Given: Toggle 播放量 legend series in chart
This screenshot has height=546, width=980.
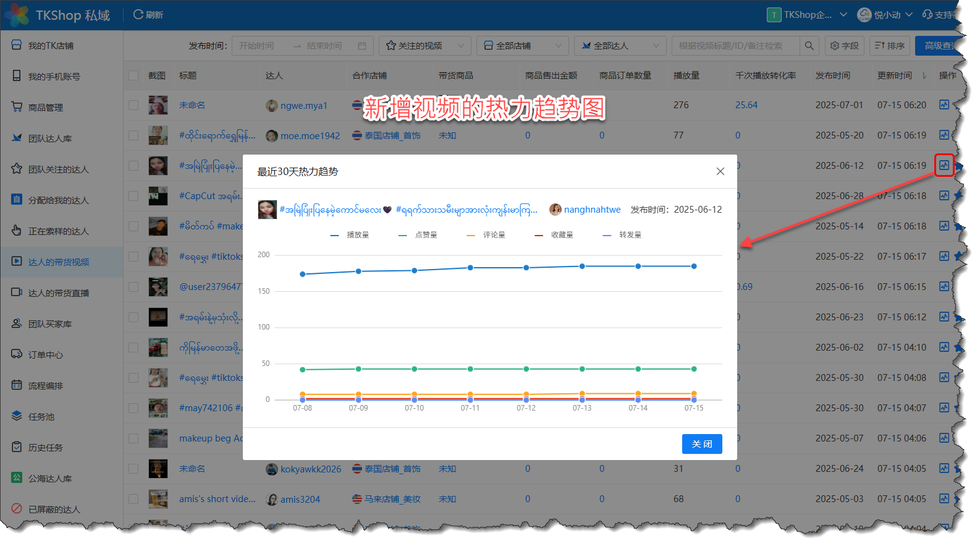Looking at the screenshot, I should point(350,235).
